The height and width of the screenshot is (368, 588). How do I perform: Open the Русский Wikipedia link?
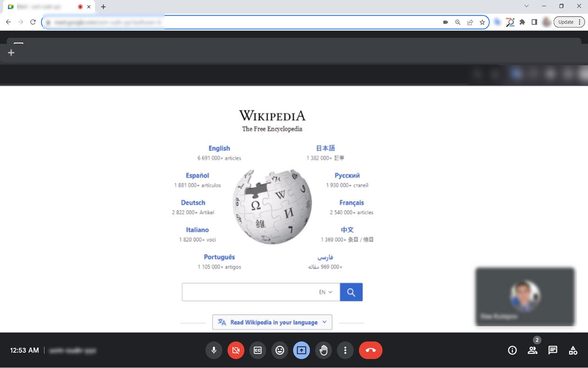pyautogui.click(x=347, y=175)
